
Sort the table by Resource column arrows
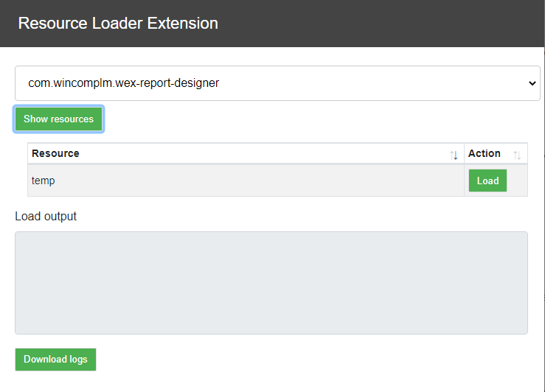[x=454, y=155]
